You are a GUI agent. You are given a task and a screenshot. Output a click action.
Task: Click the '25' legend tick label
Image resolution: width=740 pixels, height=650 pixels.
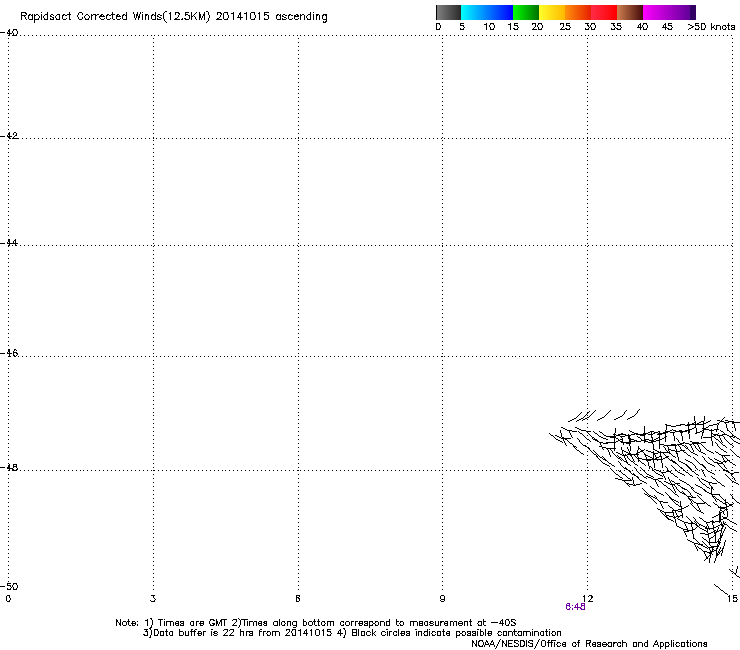click(565, 27)
